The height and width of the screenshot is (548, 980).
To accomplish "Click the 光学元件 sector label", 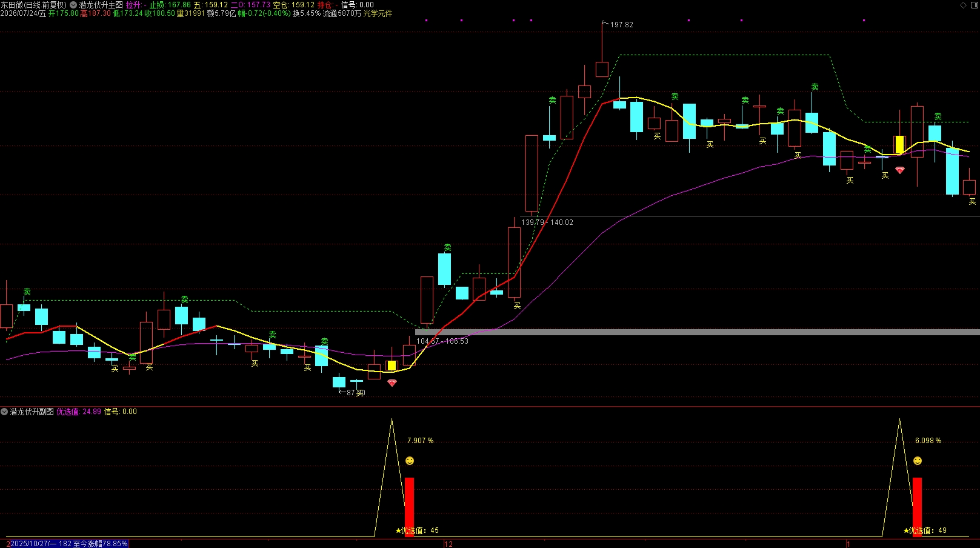I will (x=378, y=13).
